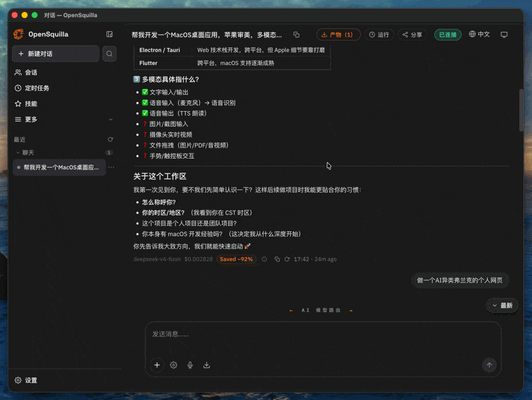Click the download icon in message box
Image resolution: width=532 pixels, height=400 pixels.
(x=206, y=365)
